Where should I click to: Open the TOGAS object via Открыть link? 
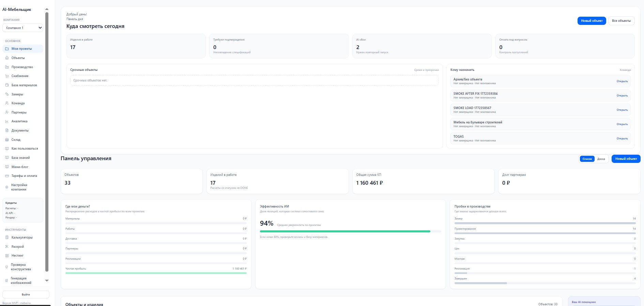622,139
